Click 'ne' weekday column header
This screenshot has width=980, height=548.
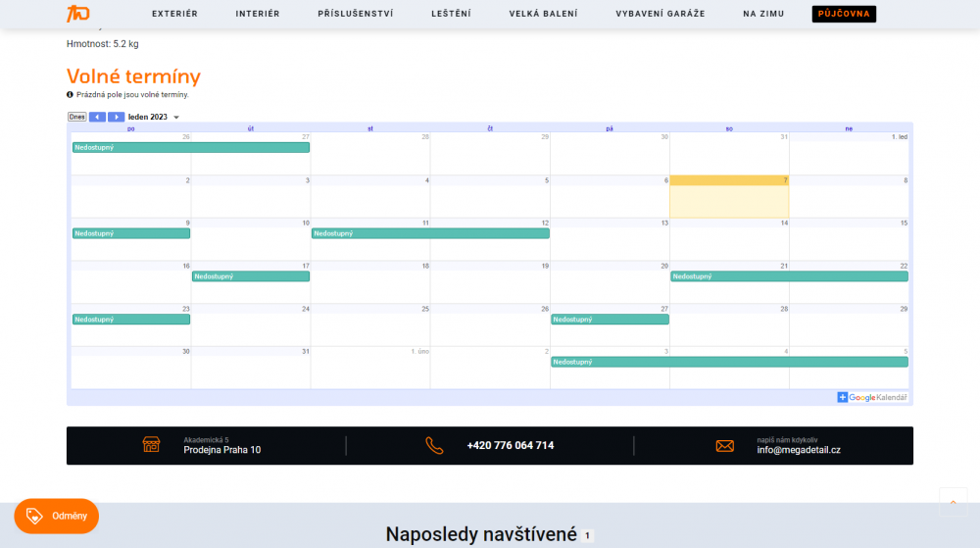pyautogui.click(x=849, y=128)
